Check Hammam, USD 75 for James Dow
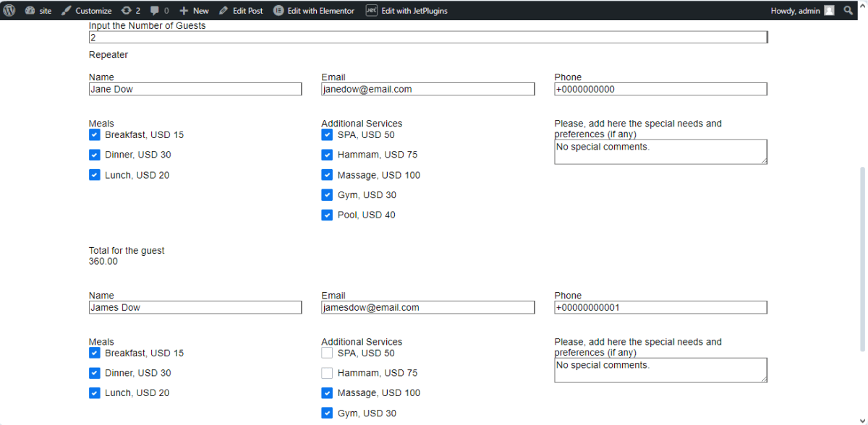The height and width of the screenshot is (425, 868). click(x=327, y=374)
